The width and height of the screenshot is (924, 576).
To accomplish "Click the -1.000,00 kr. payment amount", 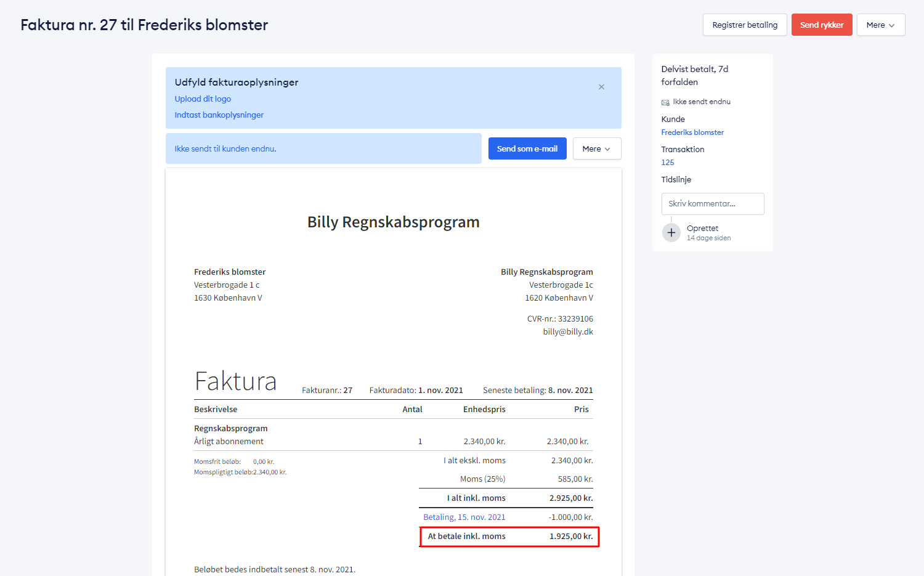I will 570,517.
